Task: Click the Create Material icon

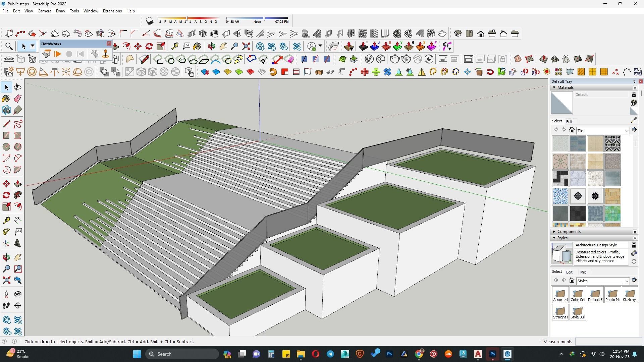Action: tap(634, 103)
